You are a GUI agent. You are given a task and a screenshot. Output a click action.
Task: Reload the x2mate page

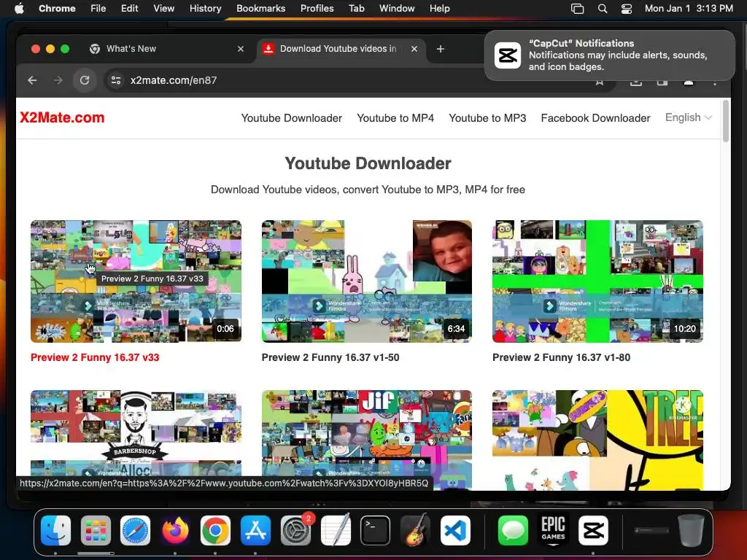[x=85, y=80]
